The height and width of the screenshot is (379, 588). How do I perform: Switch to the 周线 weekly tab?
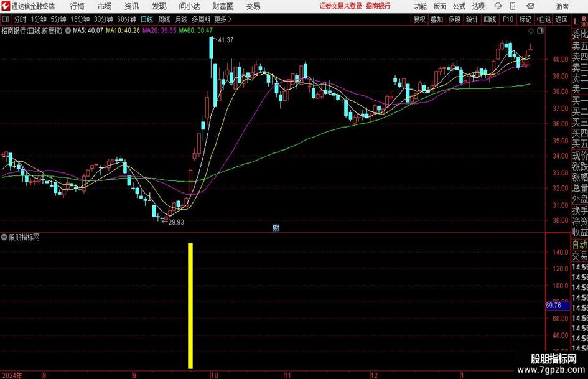[x=164, y=19]
